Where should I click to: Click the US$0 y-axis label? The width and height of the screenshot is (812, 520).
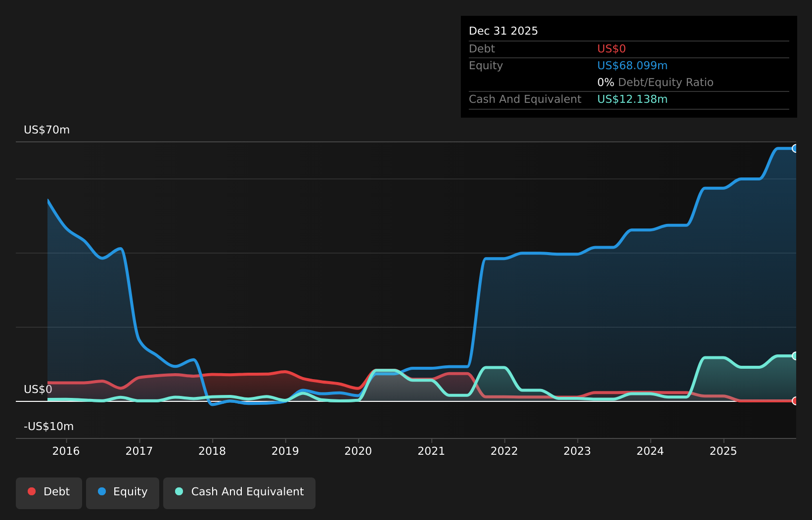click(x=38, y=390)
